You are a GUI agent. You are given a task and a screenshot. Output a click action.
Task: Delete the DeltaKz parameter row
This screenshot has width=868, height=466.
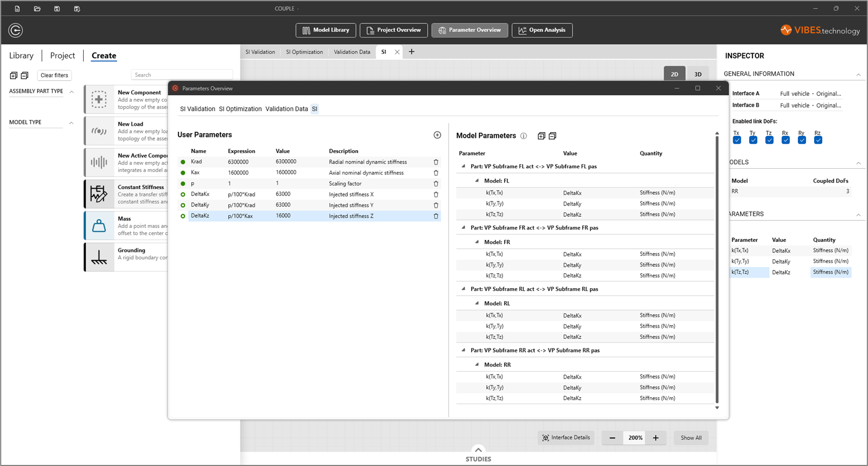(436, 216)
